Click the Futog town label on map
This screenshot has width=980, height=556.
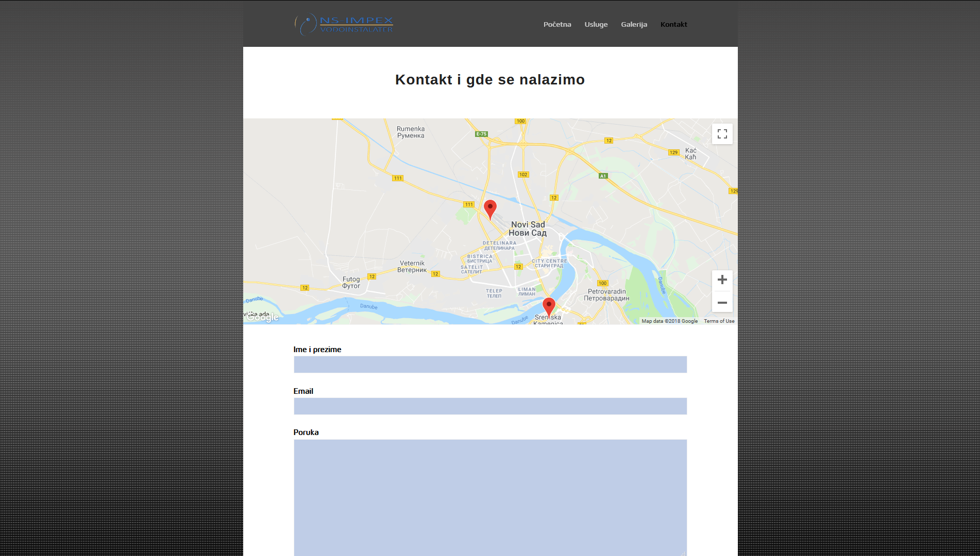click(x=351, y=282)
